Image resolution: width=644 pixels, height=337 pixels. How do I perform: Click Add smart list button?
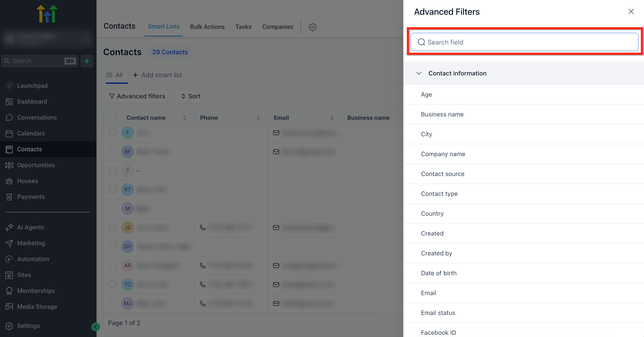pos(157,75)
